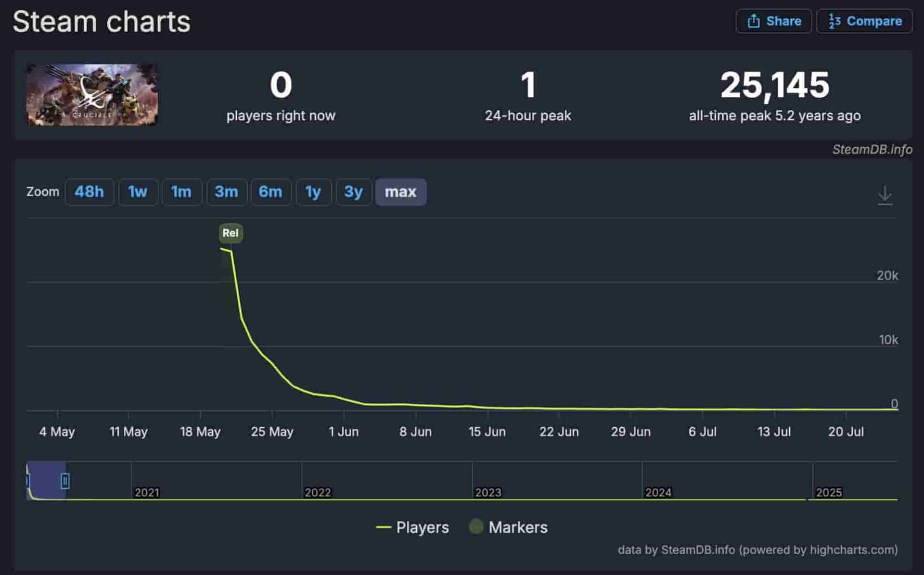Open the Crucible game thumbnail
Image resolution: width=924 pixels, height=575 pixels.
[x=92, y=95]
